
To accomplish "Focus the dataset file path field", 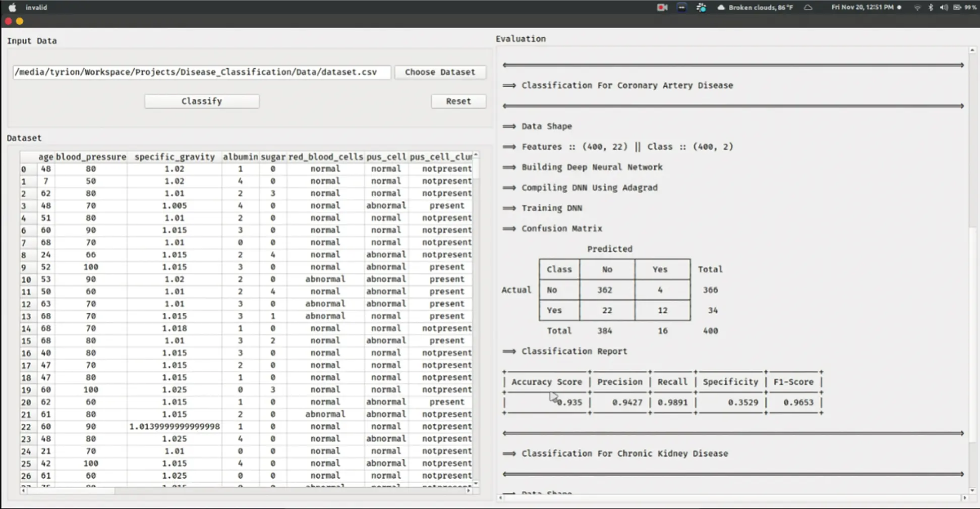I will pos(202,72).
